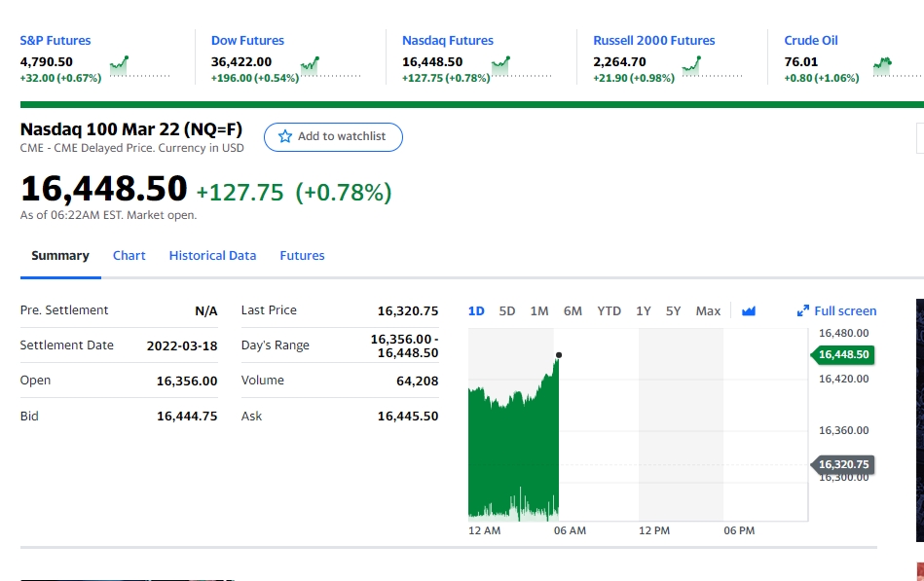Click Dow Futures change +196.00 (+0.54%)
This screenshot has height=581, width=924.
(x=255, y=78)
